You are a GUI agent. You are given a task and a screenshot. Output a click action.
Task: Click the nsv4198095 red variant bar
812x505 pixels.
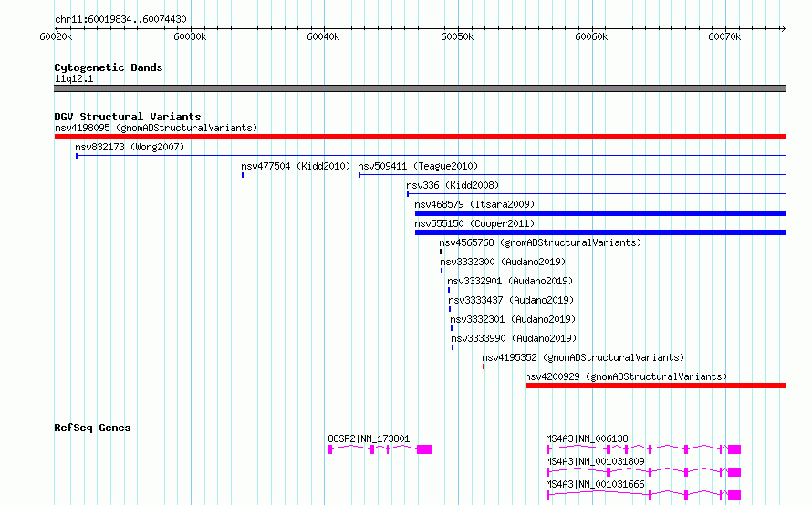[x=420, y=137]
